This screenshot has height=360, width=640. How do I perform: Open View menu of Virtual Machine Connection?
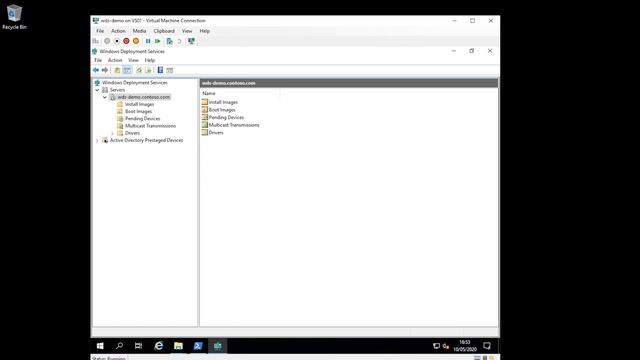[x=187, y=31]
